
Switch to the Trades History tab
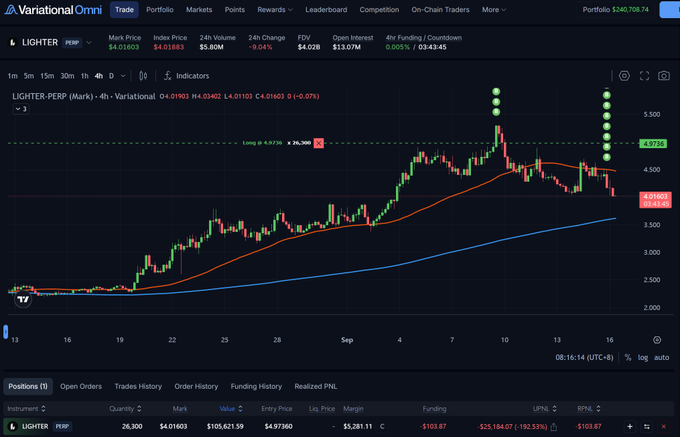[x=138, y=386]
